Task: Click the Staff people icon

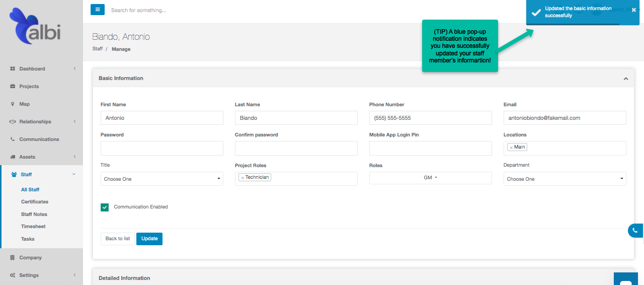Action: coord(14,174)
